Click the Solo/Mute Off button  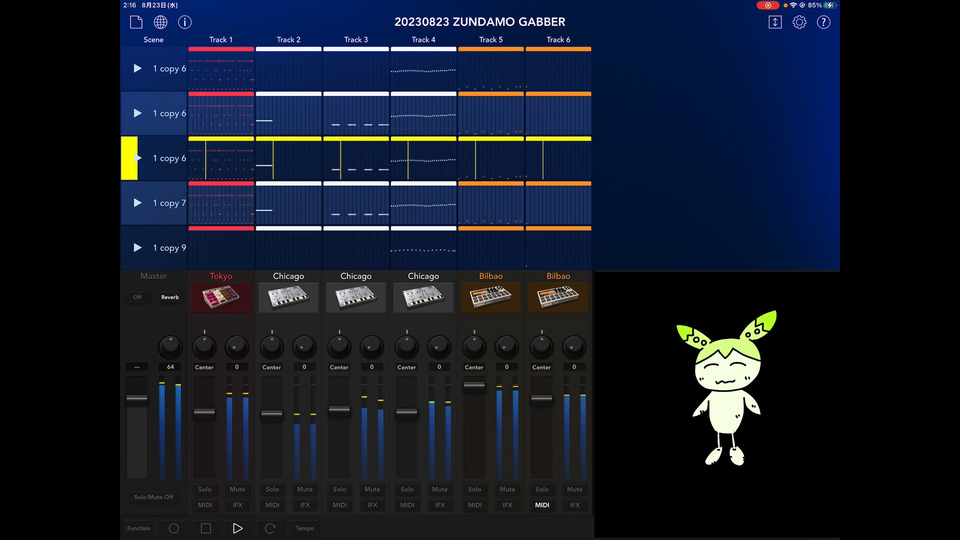tap(154, 497)
